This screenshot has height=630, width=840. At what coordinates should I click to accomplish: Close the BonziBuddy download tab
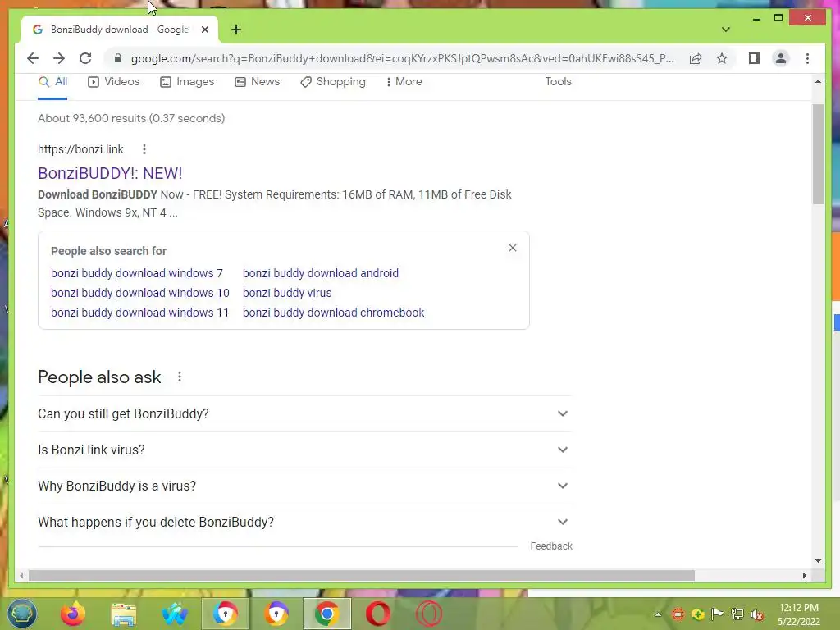pos(204,30)
